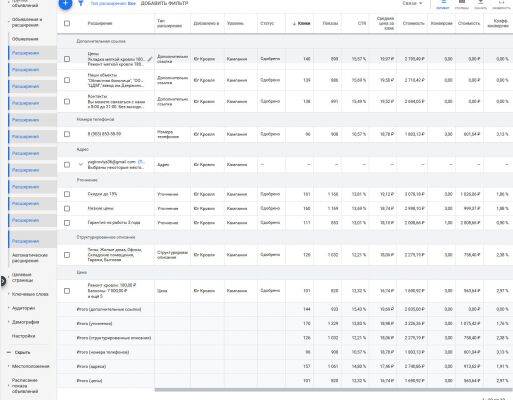This screenshot has width=513, height=400.
Task: Check the 'Контакты' sitelink row checkbox
Action: coord(67,102)
